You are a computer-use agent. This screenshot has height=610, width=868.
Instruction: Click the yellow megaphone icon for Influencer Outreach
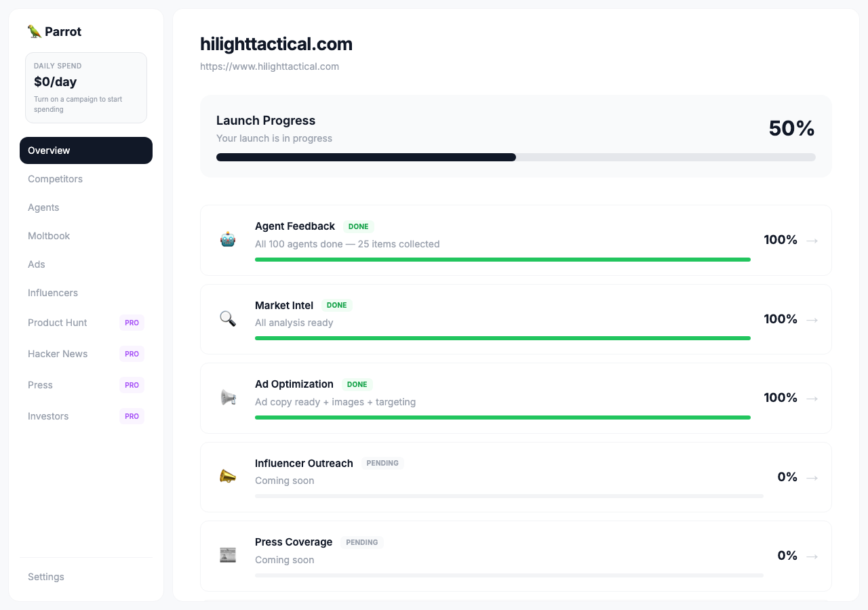click(228, 476)
